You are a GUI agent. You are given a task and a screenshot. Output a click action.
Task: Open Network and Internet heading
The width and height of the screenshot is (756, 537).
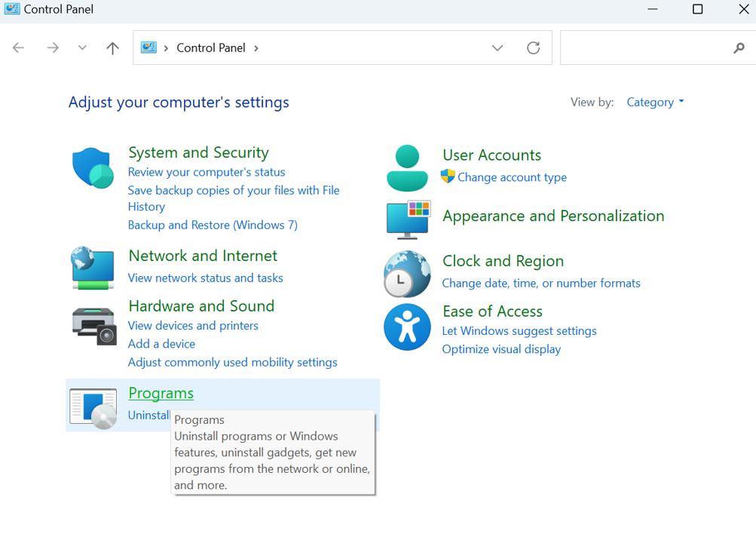(203, 256)
